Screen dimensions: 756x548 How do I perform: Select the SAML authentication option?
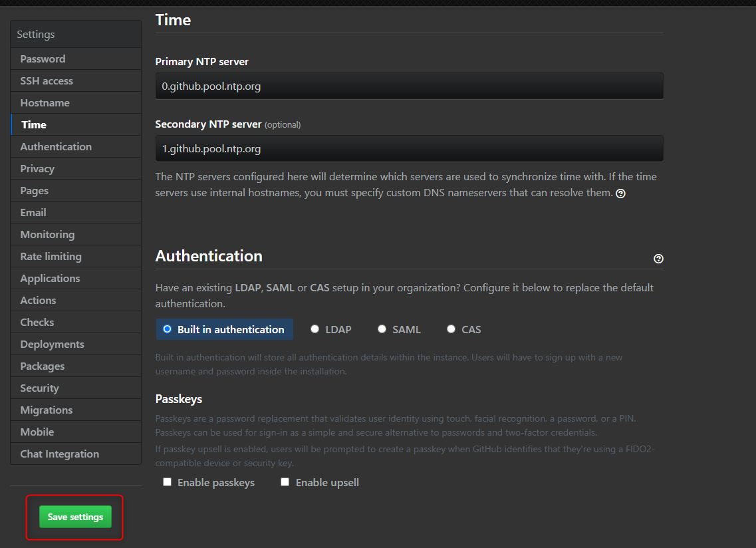[x=382, y=329]
